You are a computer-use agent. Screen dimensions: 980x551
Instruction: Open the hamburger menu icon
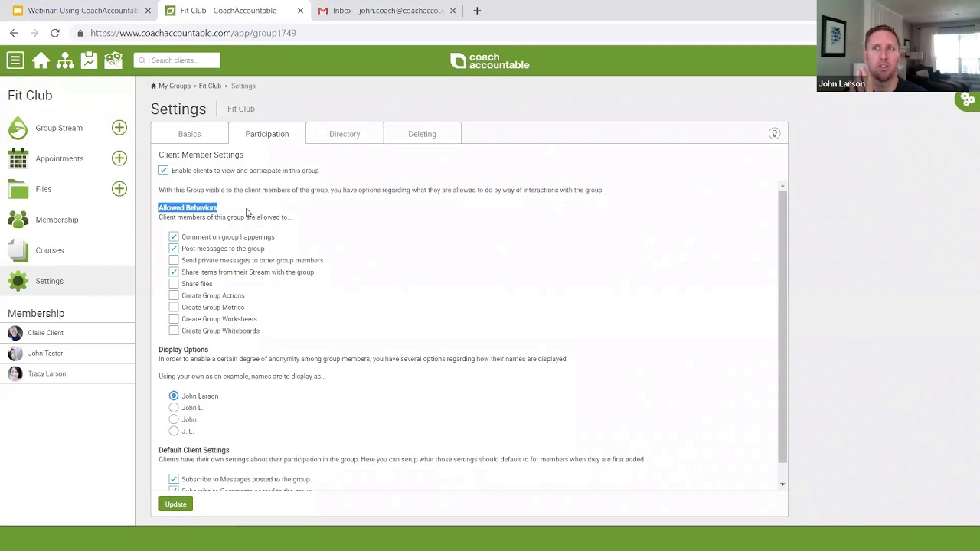point(15,60)
